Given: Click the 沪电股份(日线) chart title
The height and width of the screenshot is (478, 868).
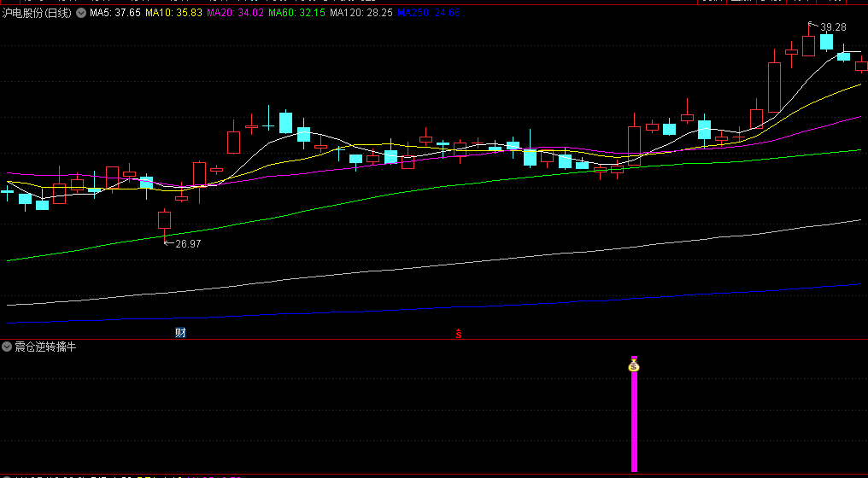Looking at the screenshot, I should point(37,13).
